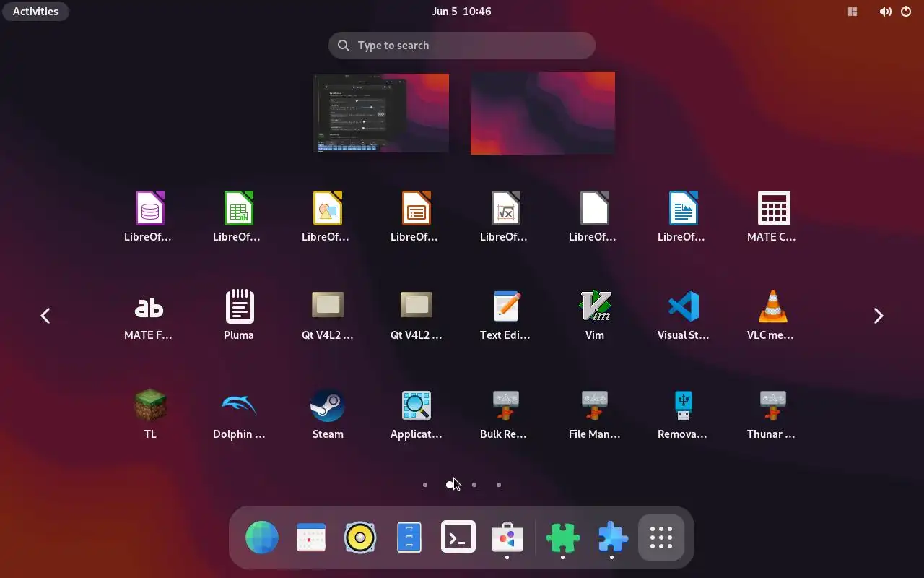Image resolution: width=924 pixels, height=578 pixels.
Task: Click the tray indicator icon left of volume
Action: click(x=853, y=12)
